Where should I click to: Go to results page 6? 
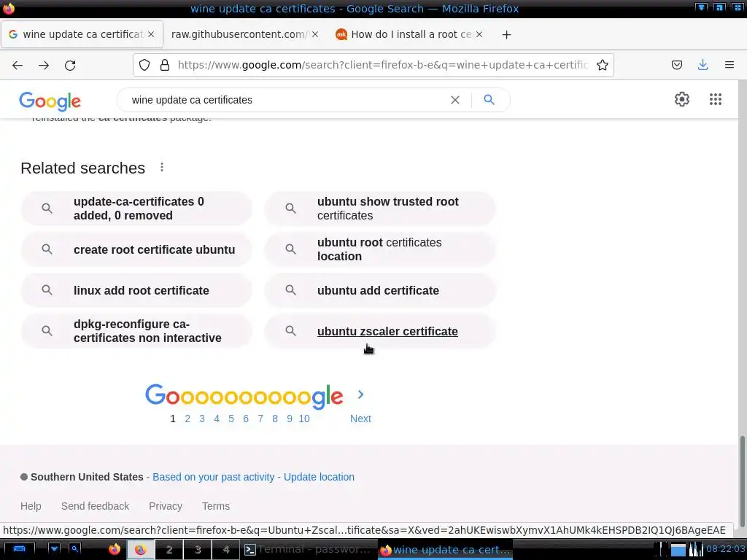pyautogui.click(x=246, y=419)
